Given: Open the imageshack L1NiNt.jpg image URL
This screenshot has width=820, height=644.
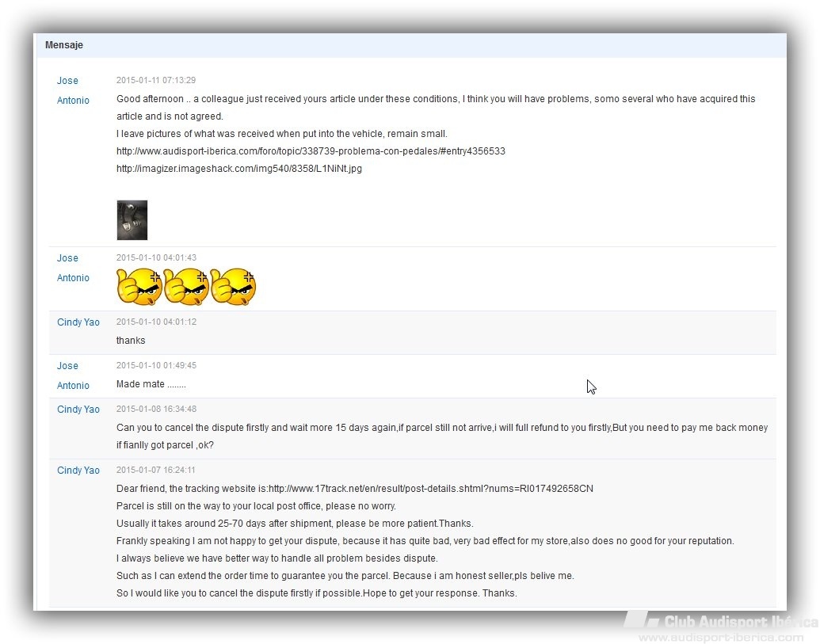Looking at the screenshot, I should [x=238, y=169].
